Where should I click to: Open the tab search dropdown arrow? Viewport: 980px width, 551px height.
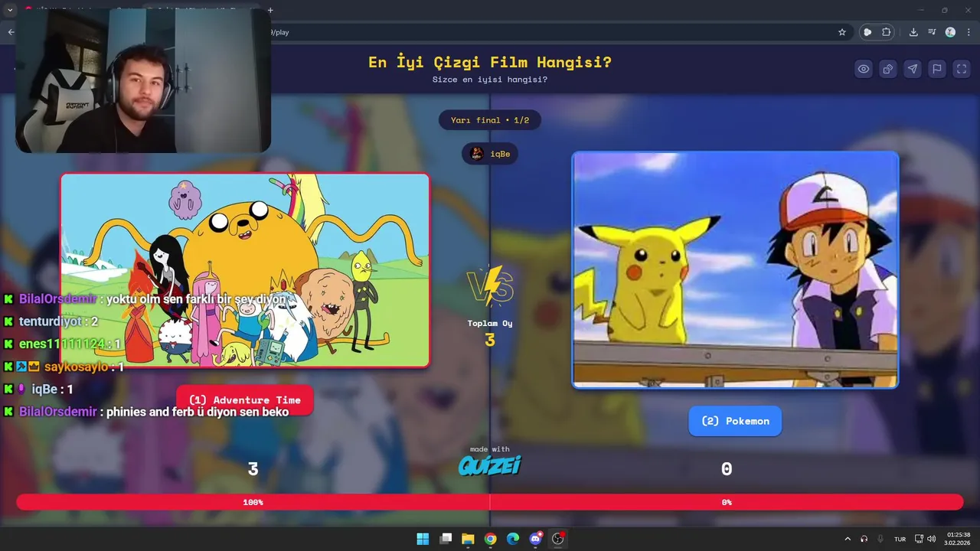(10, 10)
